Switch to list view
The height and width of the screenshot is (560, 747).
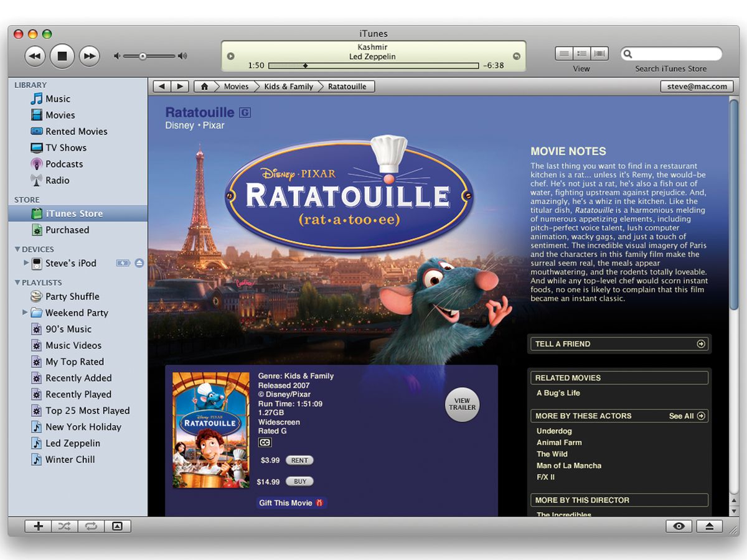click(x=564, y=54)
